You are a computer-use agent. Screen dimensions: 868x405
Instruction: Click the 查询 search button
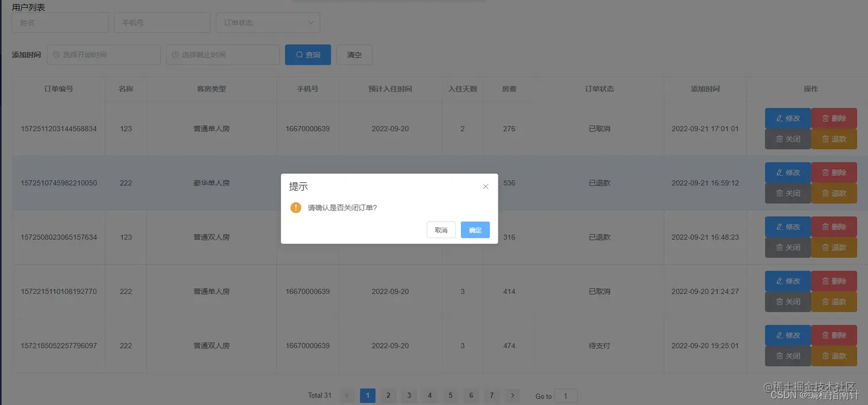point(308,55)
